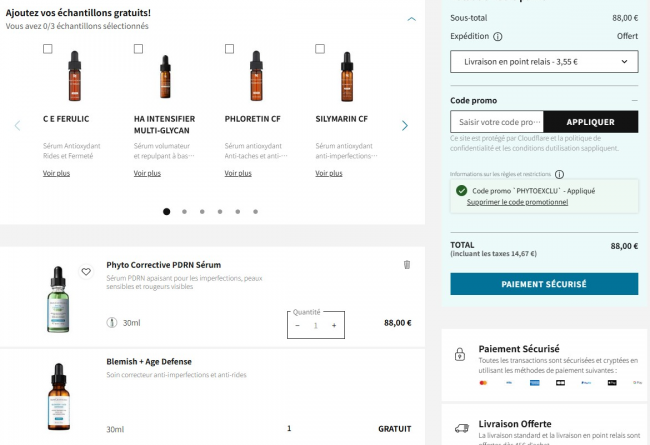Check the SILYMARIN CF sample checkbox
This screenshot has width=650, height=445.
[x=320, y=49]
